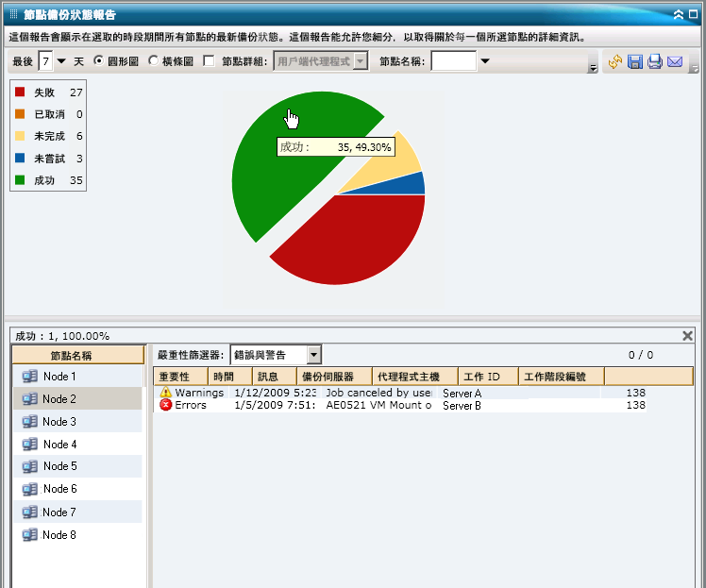
Task: Select the 圓形圖 pie chart radio
Action: (98, 60)
